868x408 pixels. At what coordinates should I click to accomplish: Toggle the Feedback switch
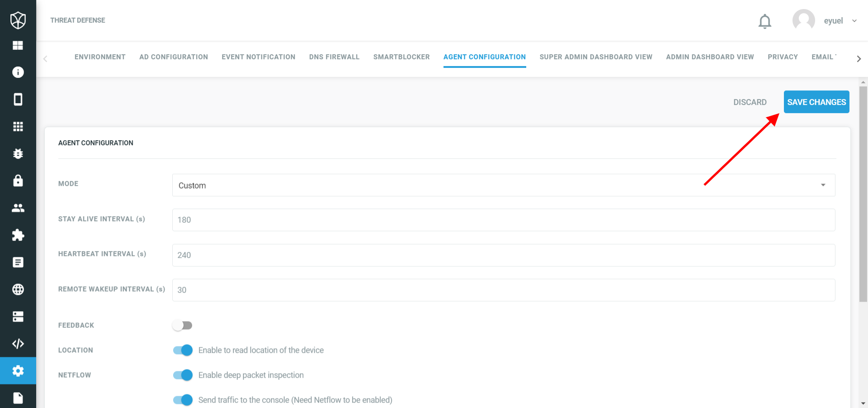coord(182,325)
